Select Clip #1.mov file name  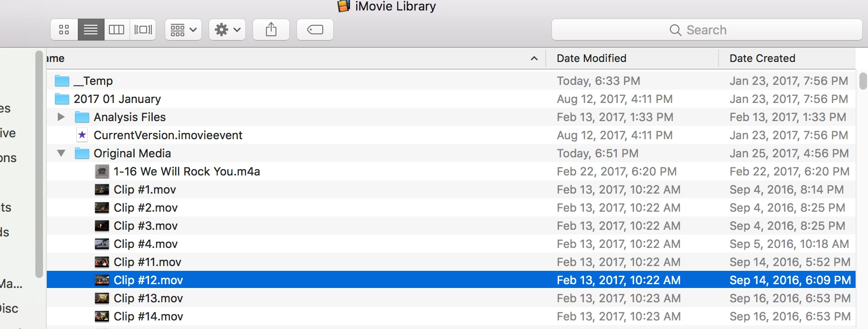(145, 189)
